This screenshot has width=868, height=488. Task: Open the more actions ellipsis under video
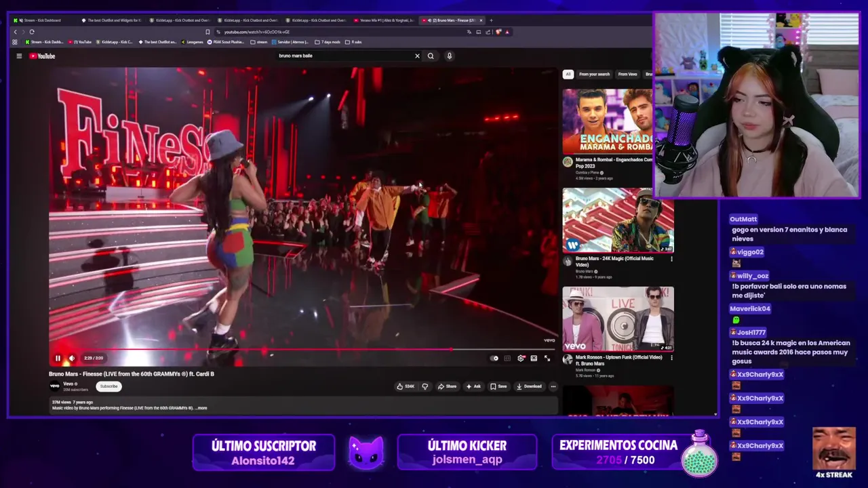pos(553,386)
